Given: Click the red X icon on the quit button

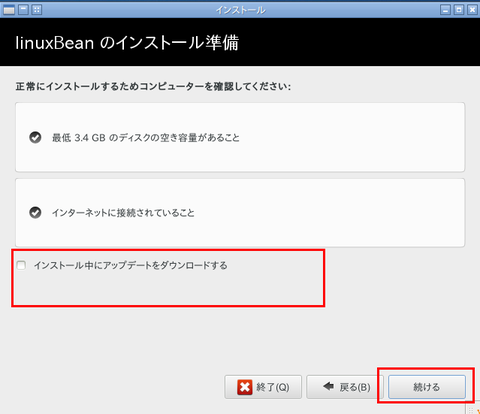Looking at the screenshot, I should pos(245,387).
